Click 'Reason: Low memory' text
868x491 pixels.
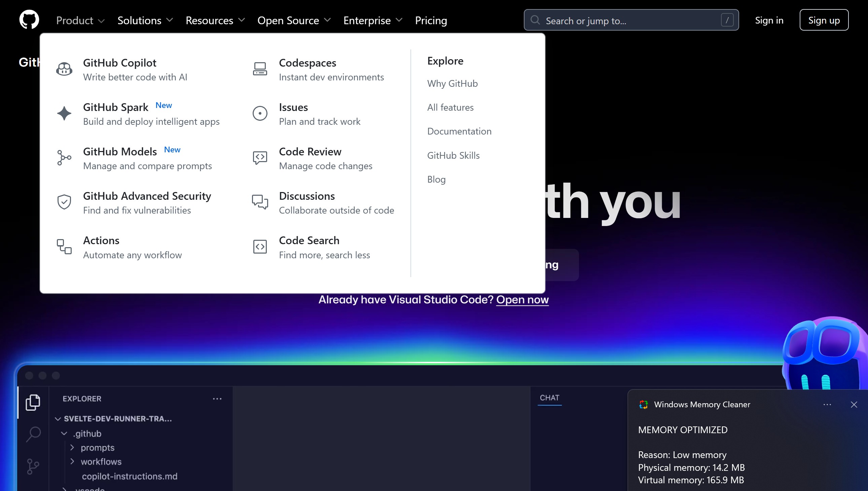[x=682, y=455]
